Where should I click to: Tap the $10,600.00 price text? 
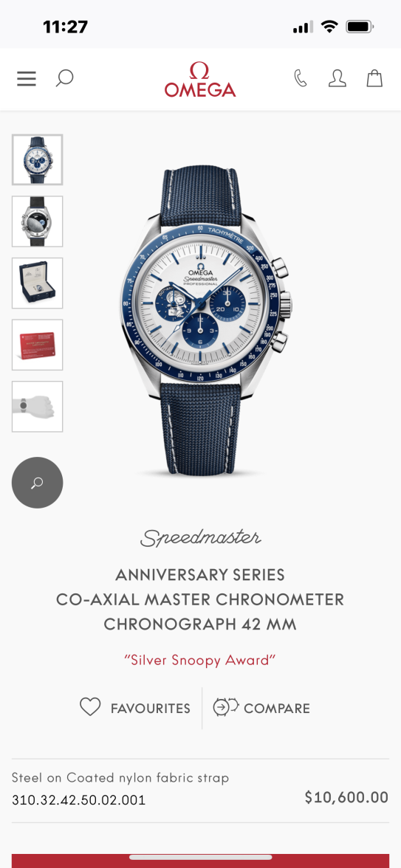[346, 797]
